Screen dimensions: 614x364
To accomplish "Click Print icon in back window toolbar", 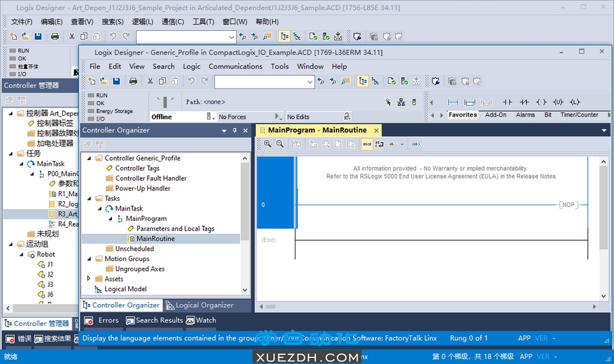I will click(x=55, y=36).
